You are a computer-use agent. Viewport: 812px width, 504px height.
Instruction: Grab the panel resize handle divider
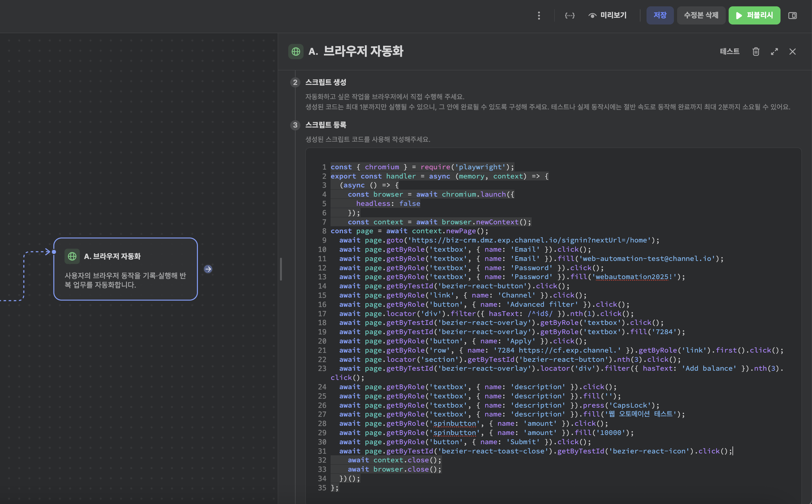[281, 269]
